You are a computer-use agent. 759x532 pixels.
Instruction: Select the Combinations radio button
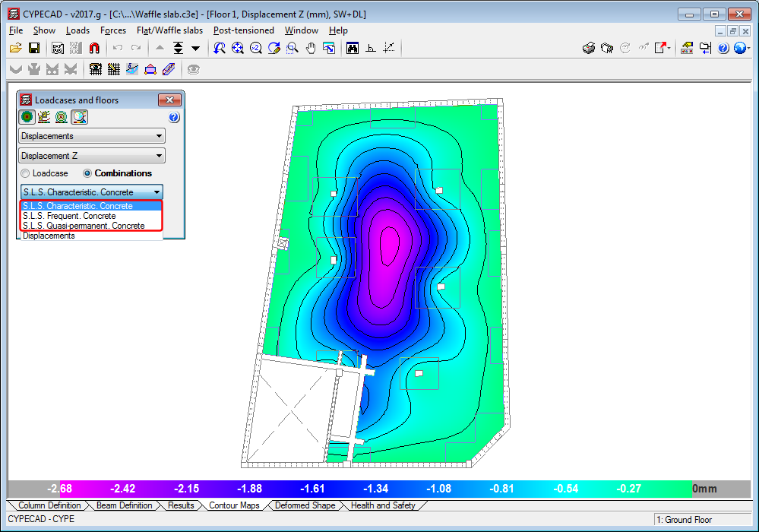click(87, 173)
